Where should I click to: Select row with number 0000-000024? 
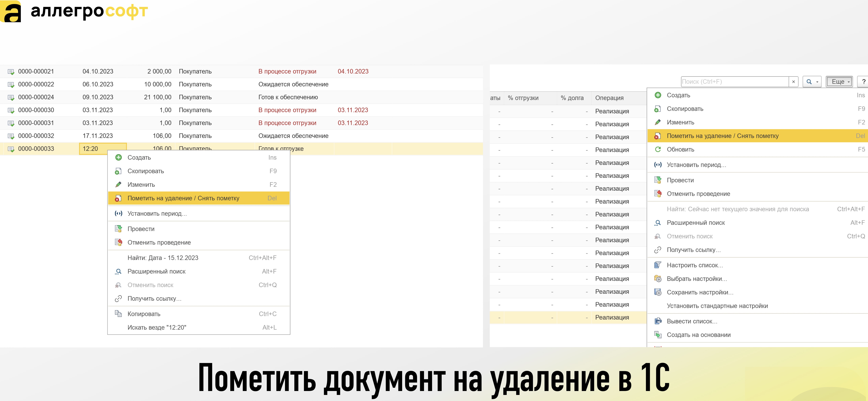(241, 97)
